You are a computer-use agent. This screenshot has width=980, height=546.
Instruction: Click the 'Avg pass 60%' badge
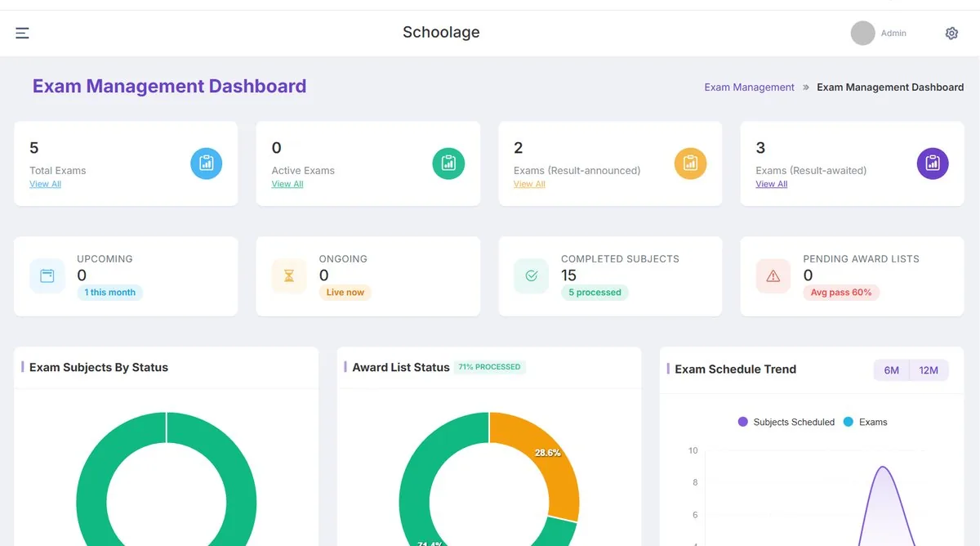(841, 293)
